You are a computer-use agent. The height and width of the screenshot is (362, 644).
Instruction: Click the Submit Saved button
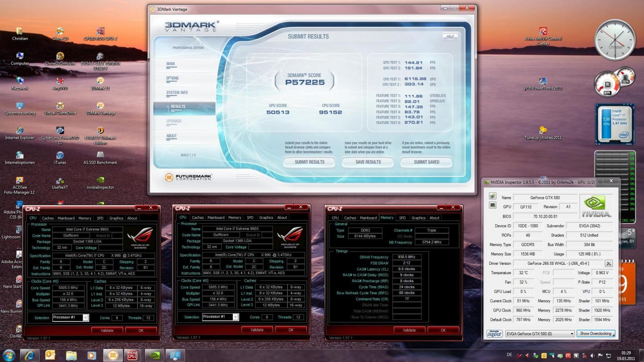[426, 162]
